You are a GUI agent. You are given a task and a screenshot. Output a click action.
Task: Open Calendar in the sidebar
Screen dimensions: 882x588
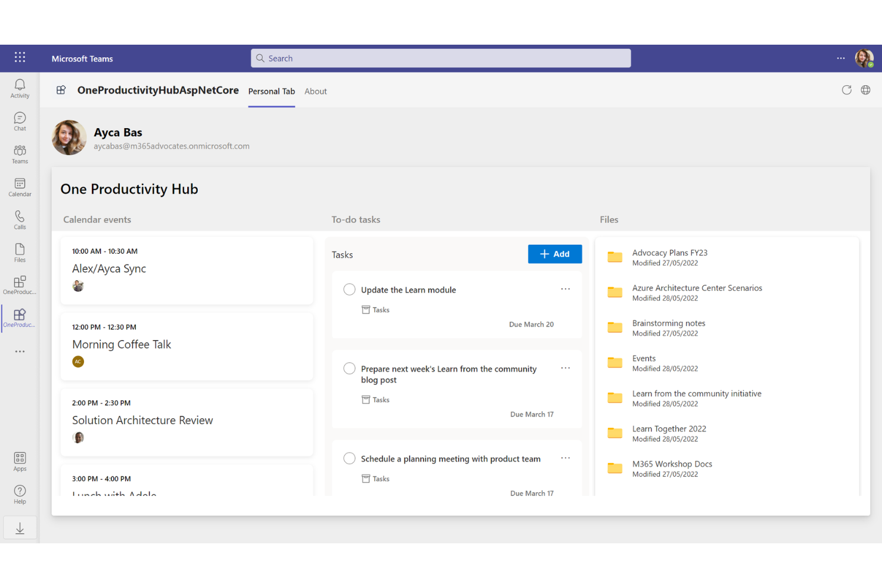click(20, 186)
